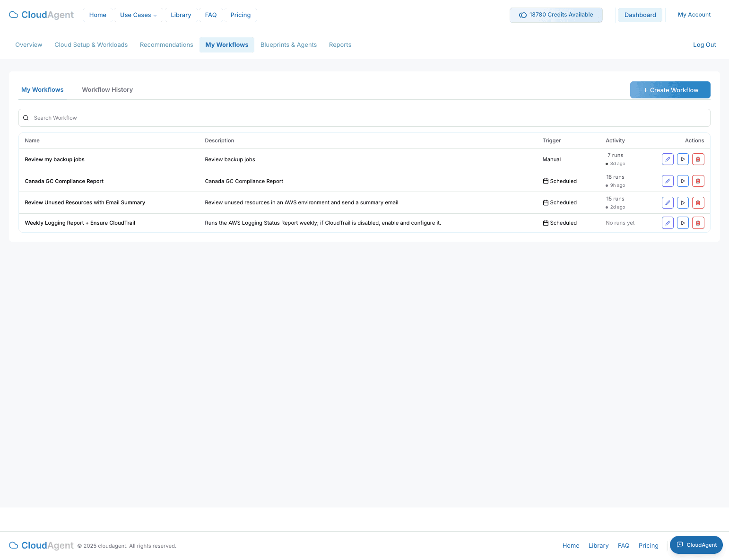Viewport: 729px width, 560px height.
Task: Run the "Weekly Logging Report" workflow
Action: click(683, 222)
